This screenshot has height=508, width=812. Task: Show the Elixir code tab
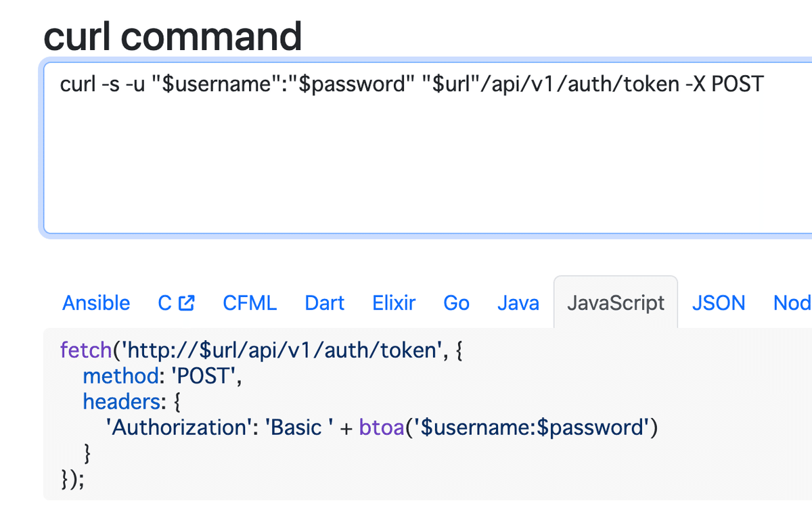pos(394,302)
